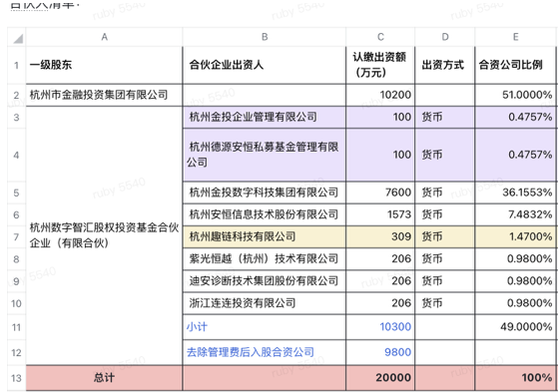Select yellow cell 杭州趣链科技有限公司
This screenshot has height=392, width=558.
[x=265, y=236]
